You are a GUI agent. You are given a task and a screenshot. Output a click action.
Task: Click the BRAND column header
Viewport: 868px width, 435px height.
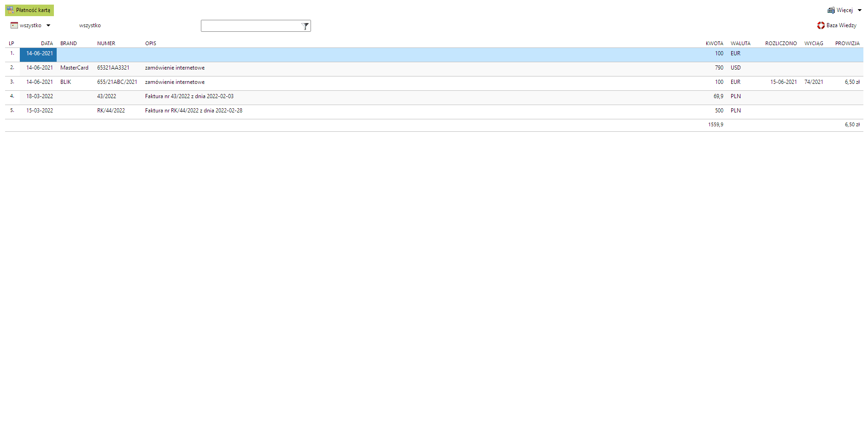click(69, 43)
